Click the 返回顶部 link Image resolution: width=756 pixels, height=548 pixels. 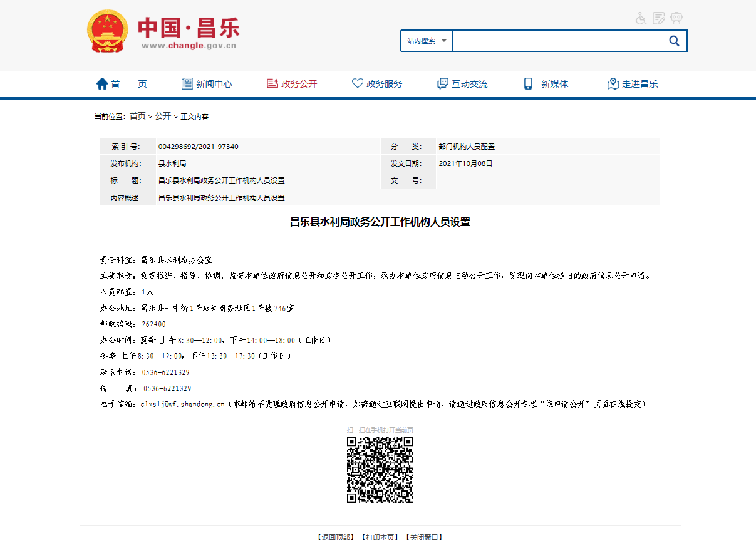point(335,537)
